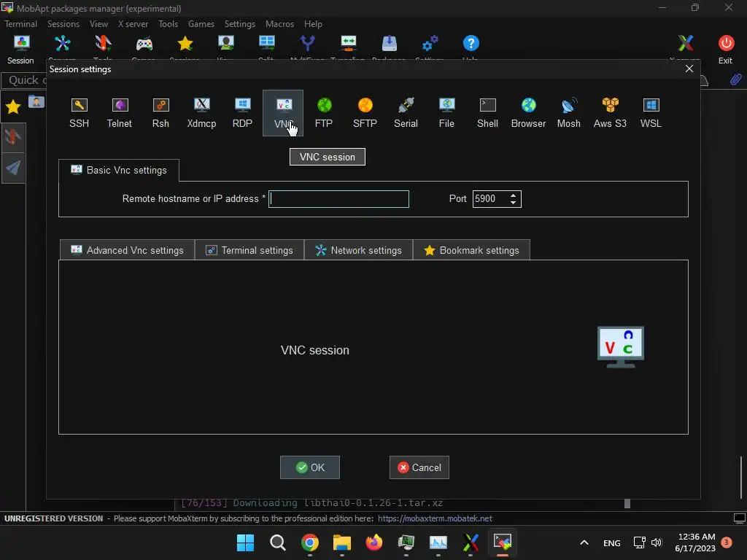The width and height of the screenshot is (747, 560).
Task: Choose the Mosh session icon
Action: [569, 113]
